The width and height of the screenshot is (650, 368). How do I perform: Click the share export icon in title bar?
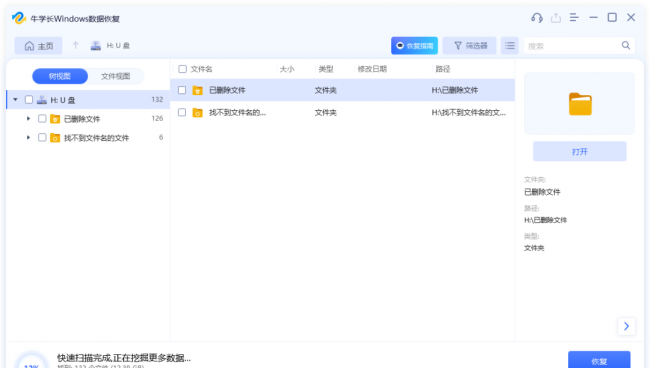[555, 18]
